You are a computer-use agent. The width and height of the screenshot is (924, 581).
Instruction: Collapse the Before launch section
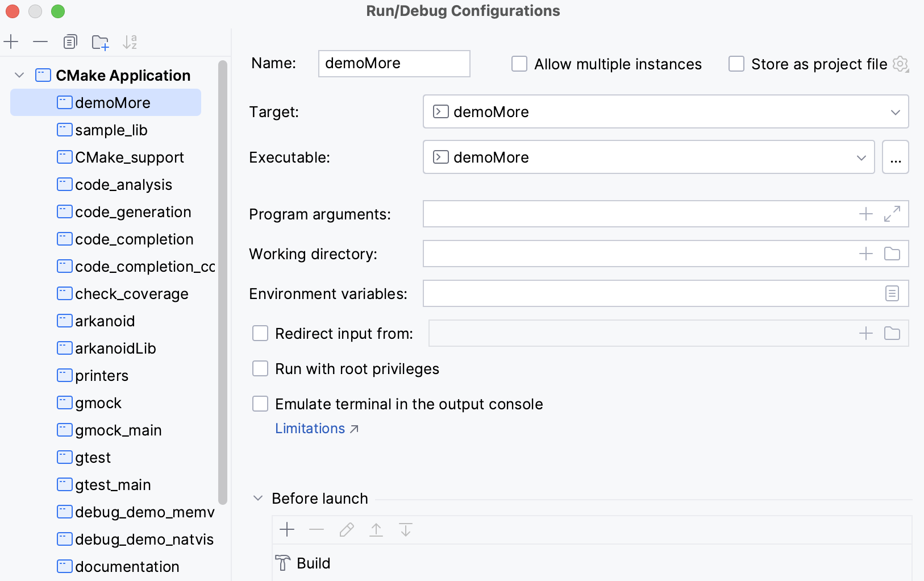tap(258, 497)
